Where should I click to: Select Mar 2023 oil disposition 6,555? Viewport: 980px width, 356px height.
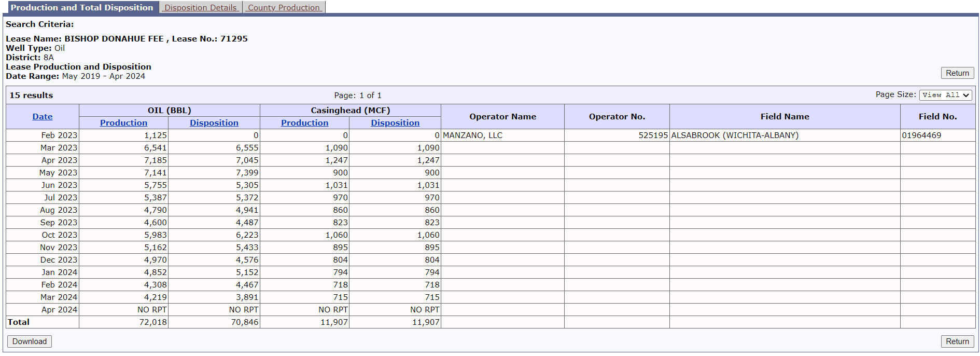click(214, 148)
